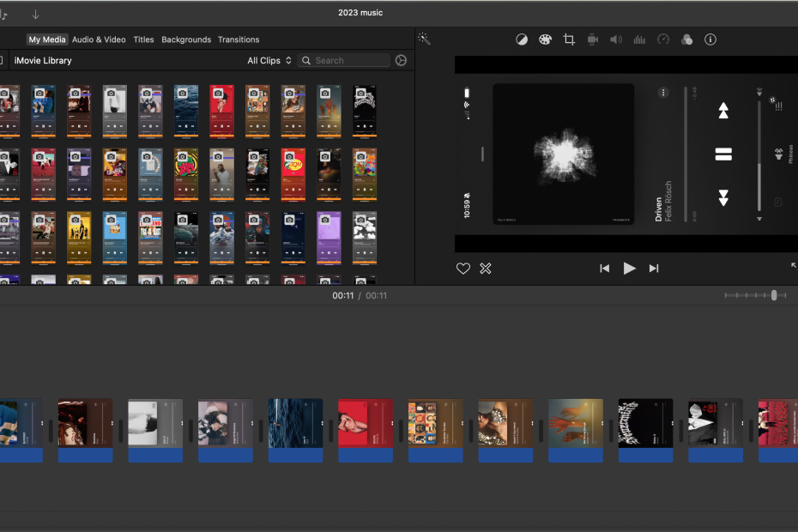Click the import media down arrow

35,14
